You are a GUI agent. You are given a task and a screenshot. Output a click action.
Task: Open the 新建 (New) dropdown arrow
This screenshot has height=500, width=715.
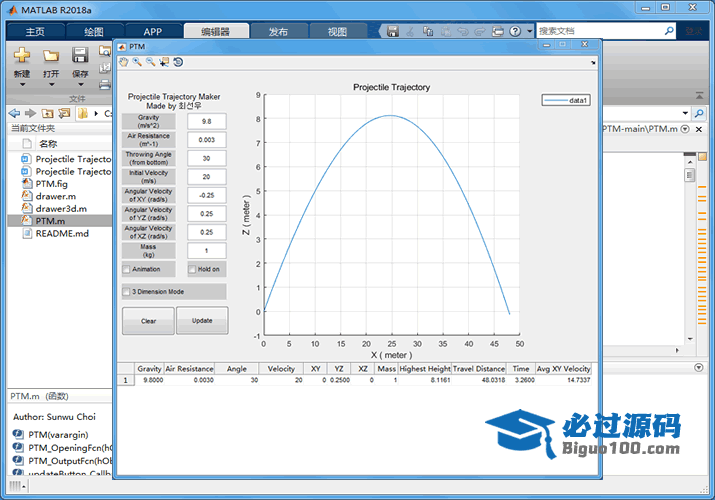[21, 83]
